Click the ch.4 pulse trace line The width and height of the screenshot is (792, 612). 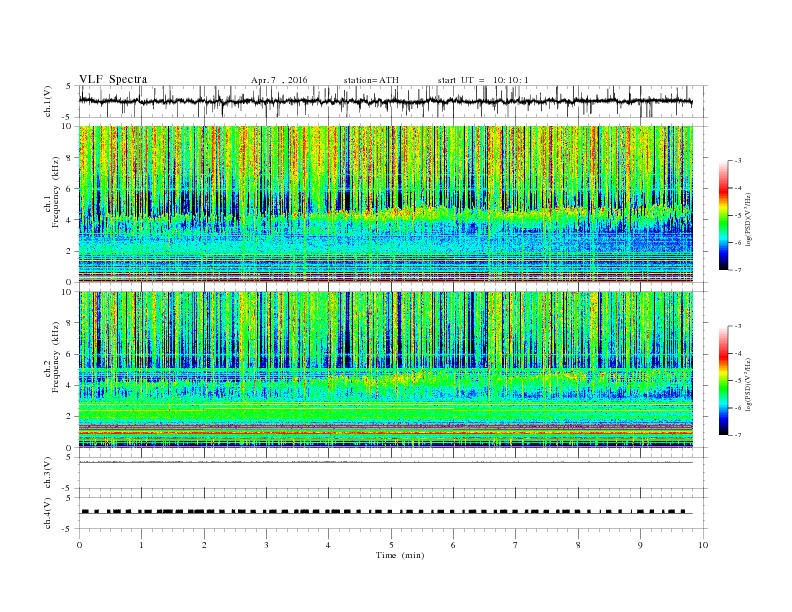pos(386,512)
